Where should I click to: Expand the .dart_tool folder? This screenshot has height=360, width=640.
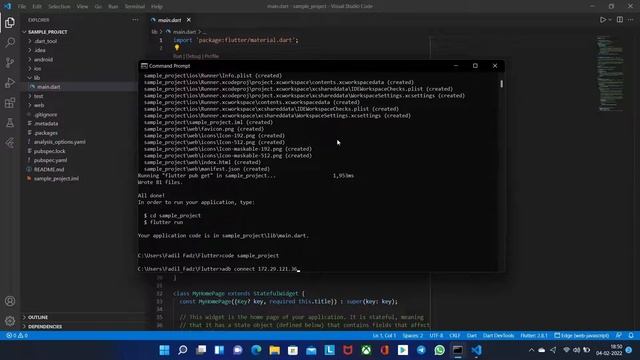(x=45, y=41)
